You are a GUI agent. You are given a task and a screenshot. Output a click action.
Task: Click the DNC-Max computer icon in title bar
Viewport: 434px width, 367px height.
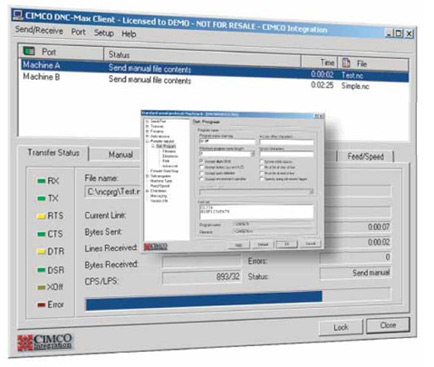(17, 15)
